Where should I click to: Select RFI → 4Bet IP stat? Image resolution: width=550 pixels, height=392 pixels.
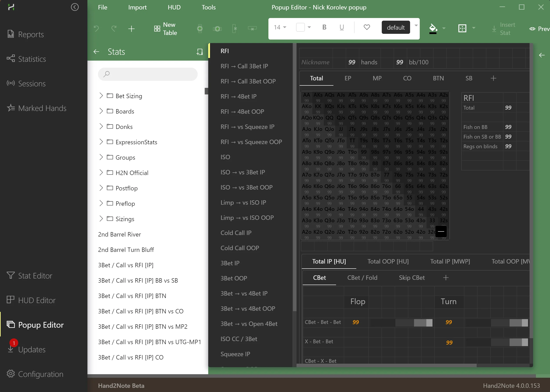coord(238,96)
